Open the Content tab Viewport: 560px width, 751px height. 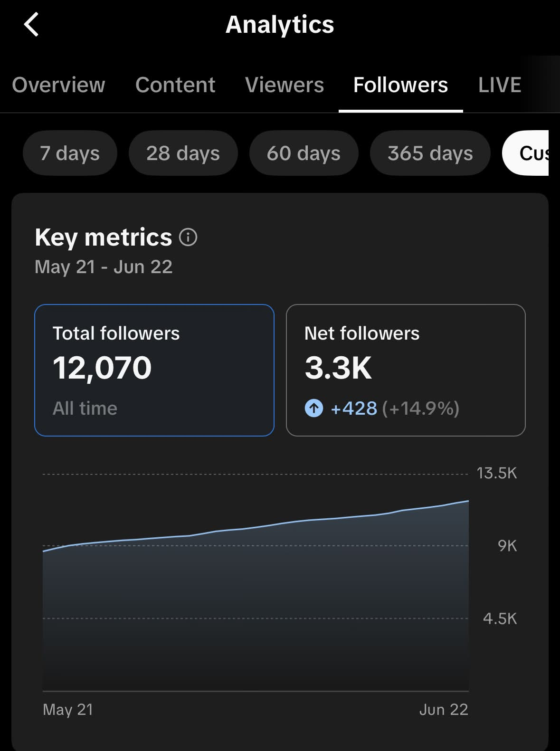175,85
